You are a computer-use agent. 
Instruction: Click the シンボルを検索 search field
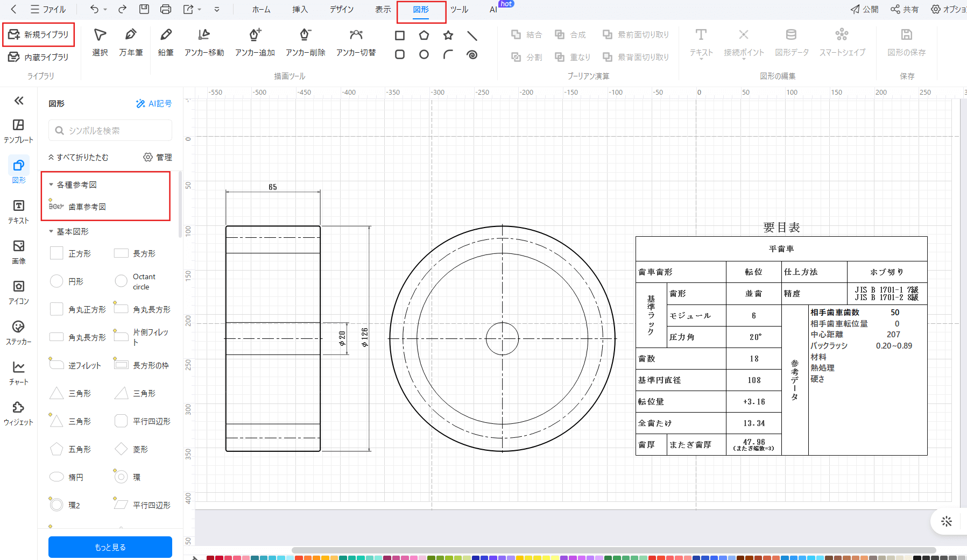[x=110, y=131]
